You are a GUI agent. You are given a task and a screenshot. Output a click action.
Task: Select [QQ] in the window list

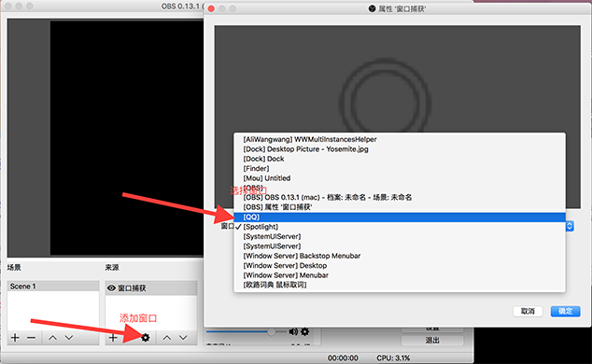400,217
